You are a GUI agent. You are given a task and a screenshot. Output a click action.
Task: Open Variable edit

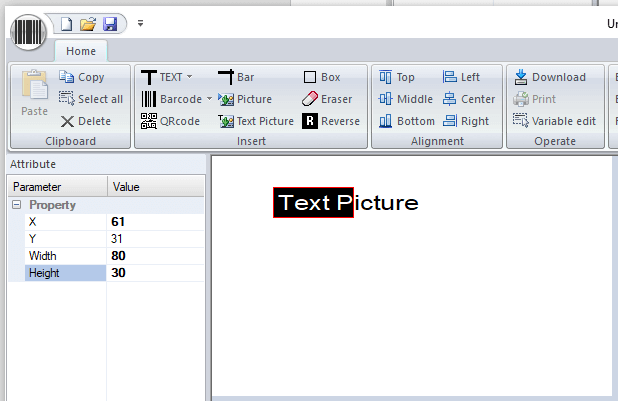(555, 121)
